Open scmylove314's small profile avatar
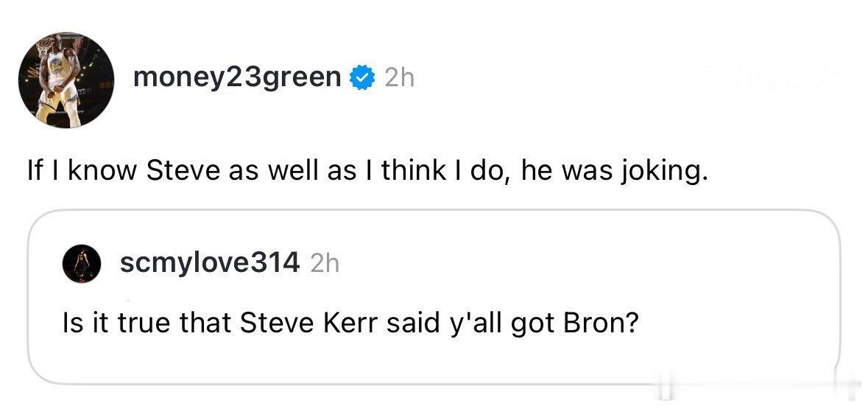 point(82,263)
